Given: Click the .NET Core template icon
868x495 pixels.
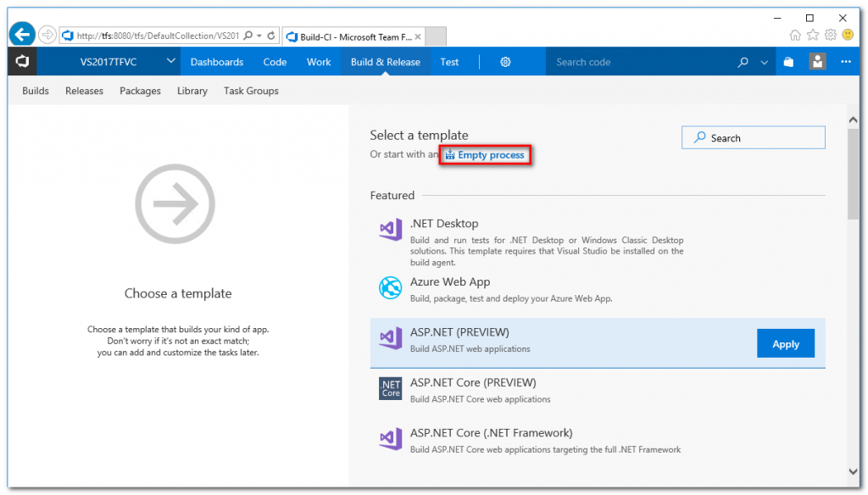Looking at the screenshot, I should click(x=390, y=389).
